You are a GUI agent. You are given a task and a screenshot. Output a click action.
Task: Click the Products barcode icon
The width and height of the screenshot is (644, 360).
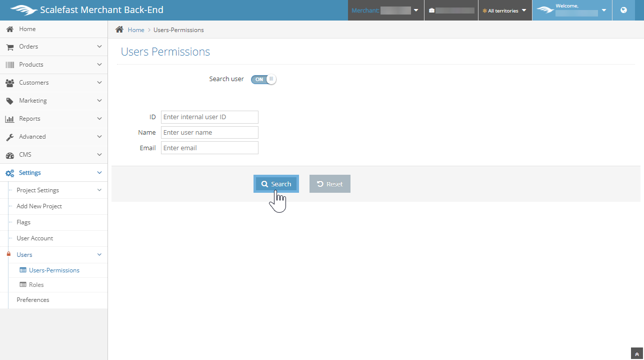[9, 65]
